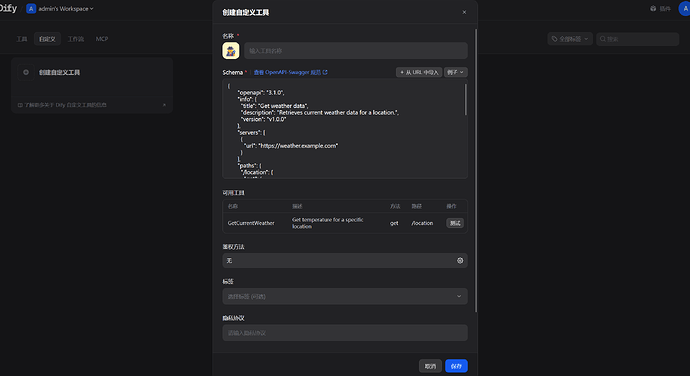The width and height of the screenshot is (690, 376).
Task: Save the custom tool
Action: 456,366
